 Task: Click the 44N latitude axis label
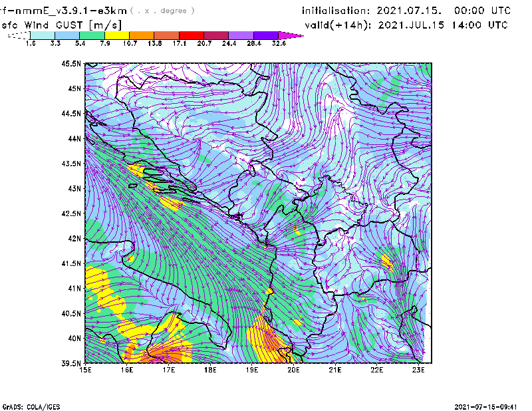pos(74,138)
